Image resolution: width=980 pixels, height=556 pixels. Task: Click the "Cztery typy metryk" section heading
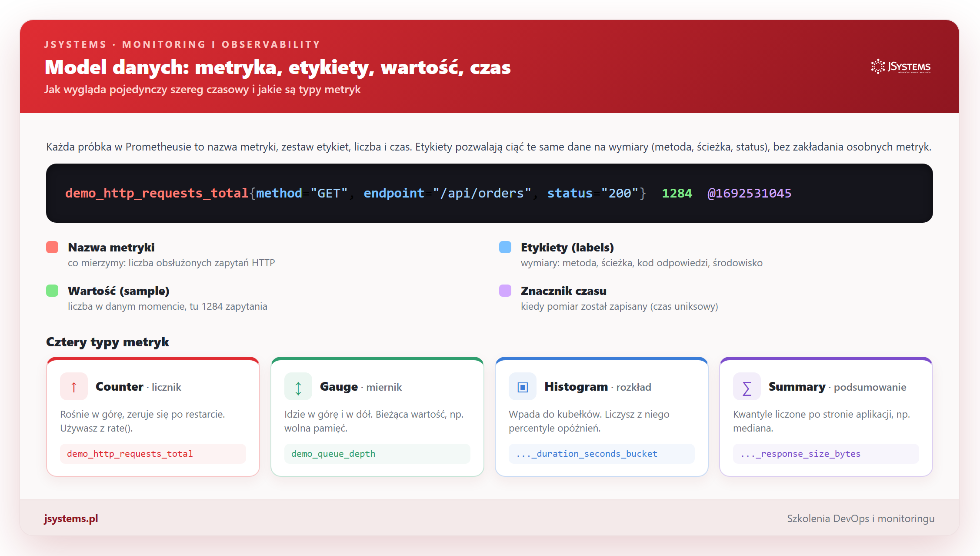click(x=107, y=342)
